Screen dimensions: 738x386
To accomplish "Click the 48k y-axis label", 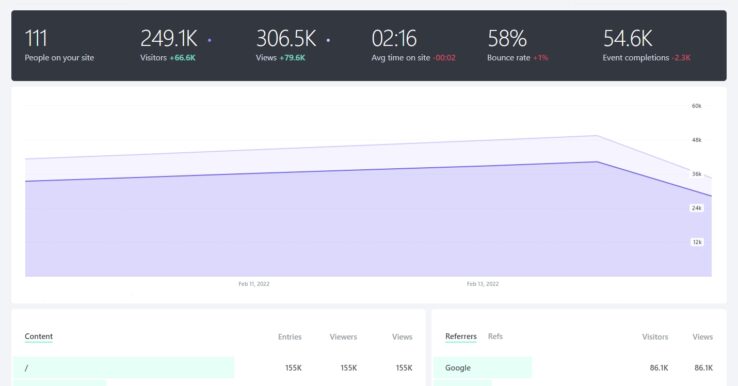I will tap(697, 140).
